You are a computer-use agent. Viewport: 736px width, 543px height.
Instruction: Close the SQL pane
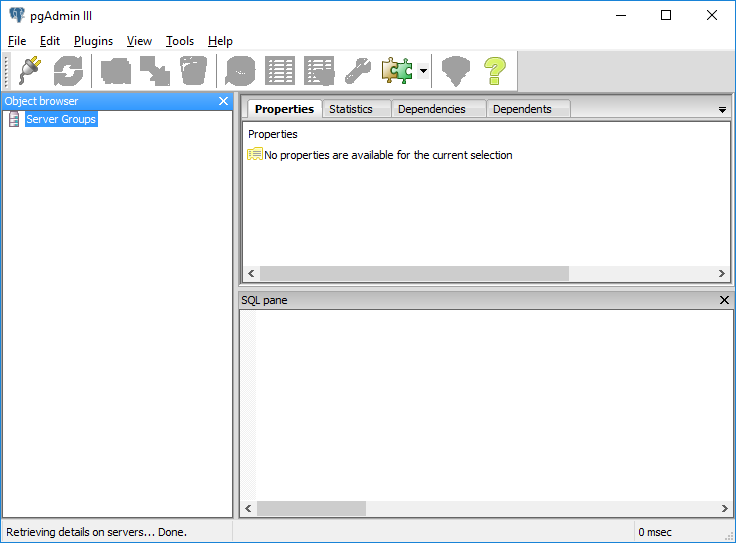(724, 300)
